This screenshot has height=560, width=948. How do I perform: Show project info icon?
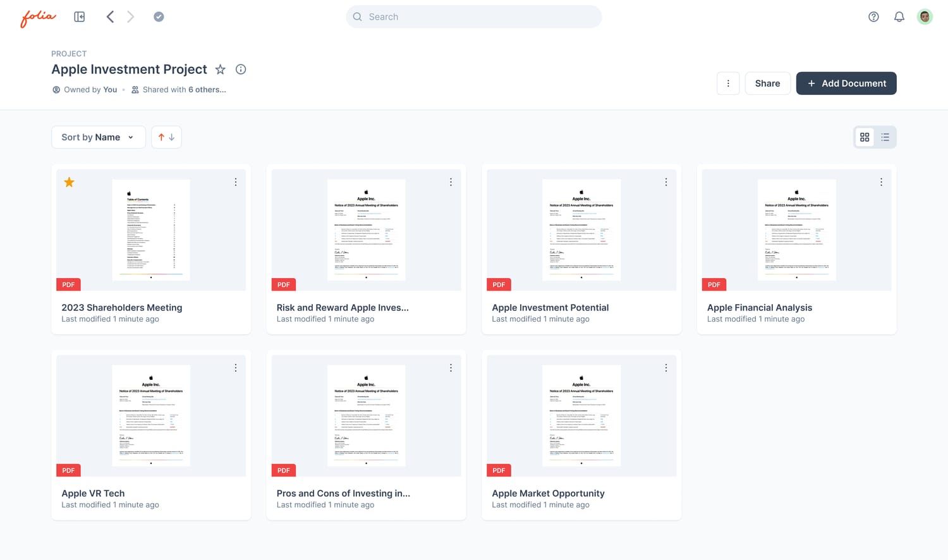tap(241, 70)
